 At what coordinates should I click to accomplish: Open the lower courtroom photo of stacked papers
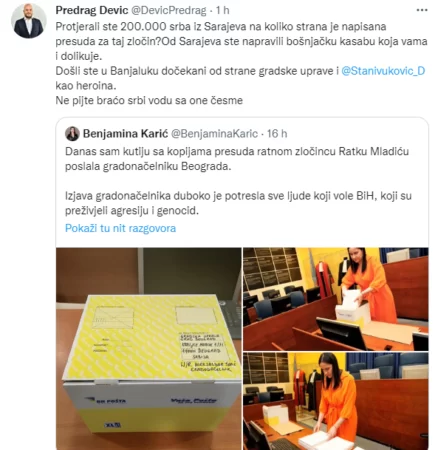(x=336, y=401)
